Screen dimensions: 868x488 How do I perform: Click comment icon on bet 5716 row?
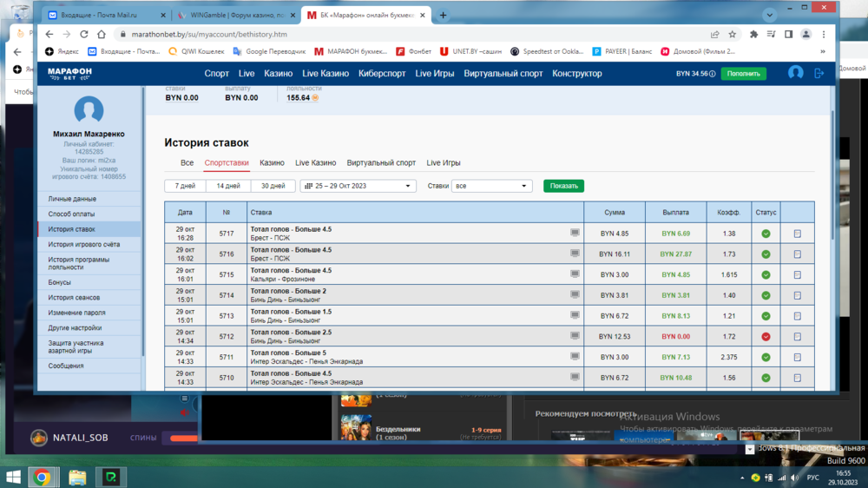[x=575, y=254]
